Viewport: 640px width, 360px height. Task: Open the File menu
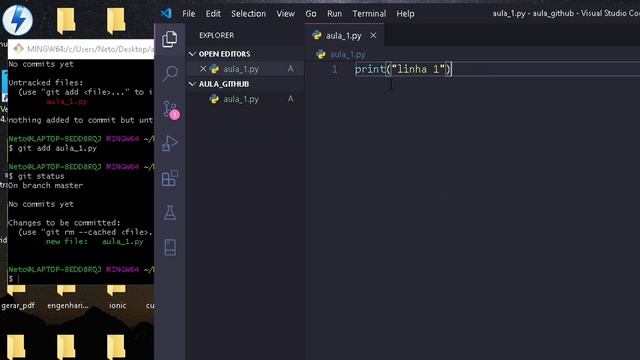pos(189,13)
